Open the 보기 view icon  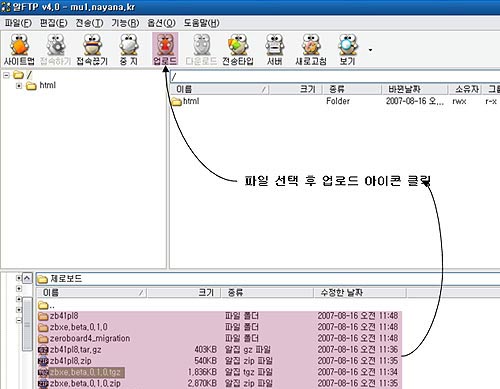[x=347, y=49]
